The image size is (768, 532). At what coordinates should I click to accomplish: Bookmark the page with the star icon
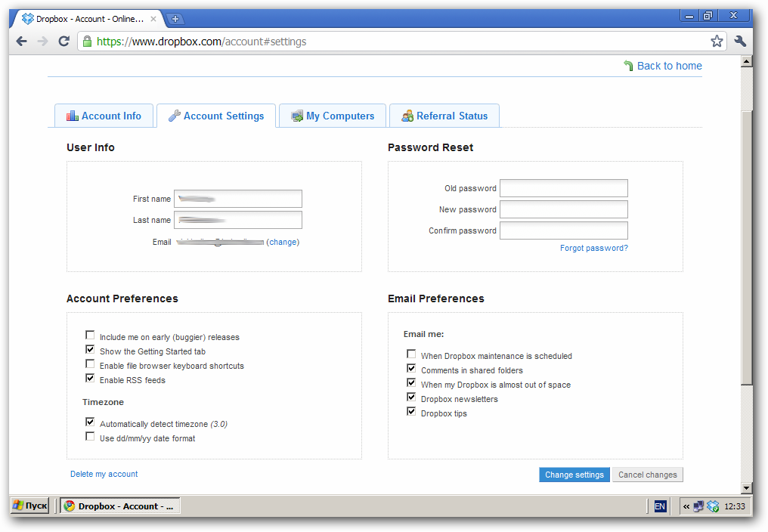[x=717, y=41]
